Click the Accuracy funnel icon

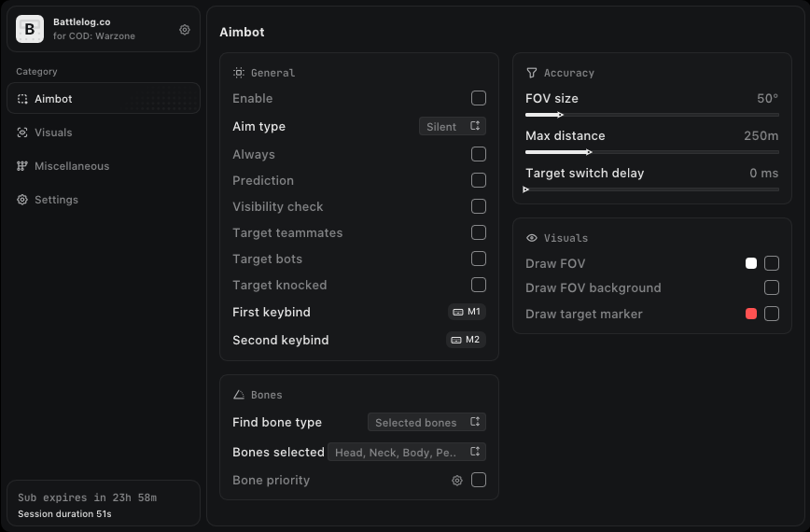532,72
